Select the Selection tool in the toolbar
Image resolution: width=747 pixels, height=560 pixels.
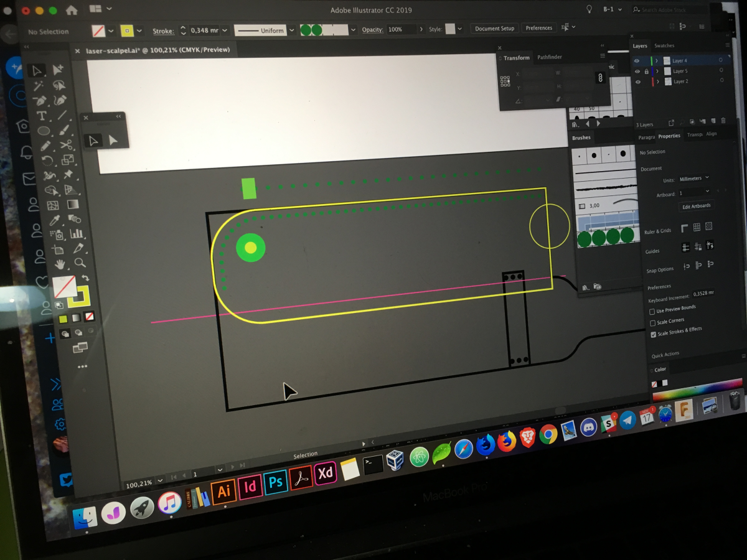(x=37, y=70)
